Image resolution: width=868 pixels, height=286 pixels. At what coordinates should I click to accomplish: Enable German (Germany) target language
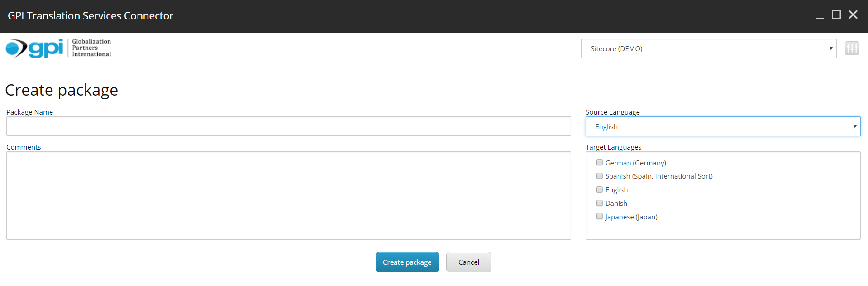[600, 163]
